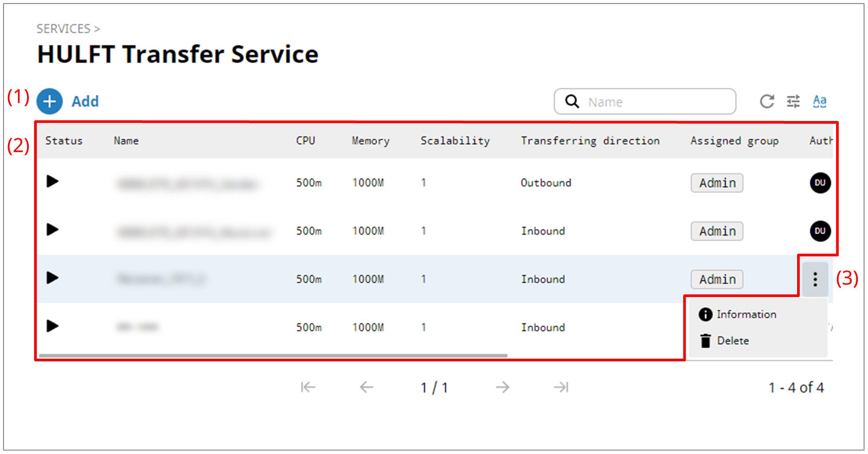Sort by the Transferring direction column header

click(590, 141)
